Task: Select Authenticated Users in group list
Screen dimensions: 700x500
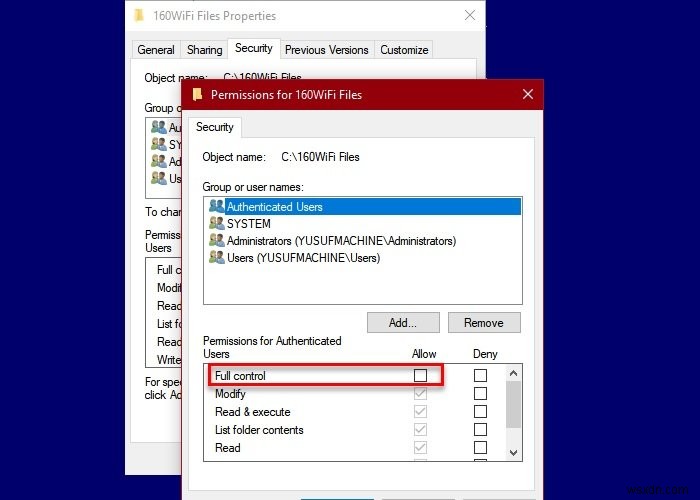Action: tap(364, 207)
